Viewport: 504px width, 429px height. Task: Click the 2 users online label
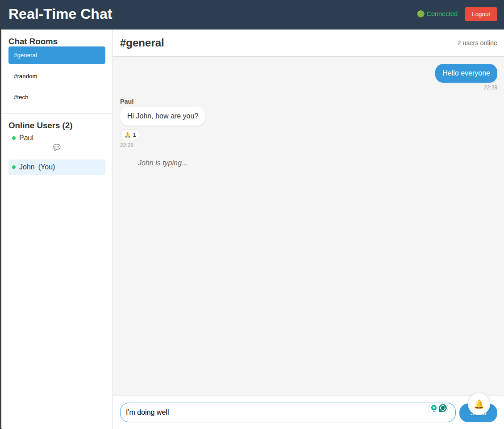[478, 43]
